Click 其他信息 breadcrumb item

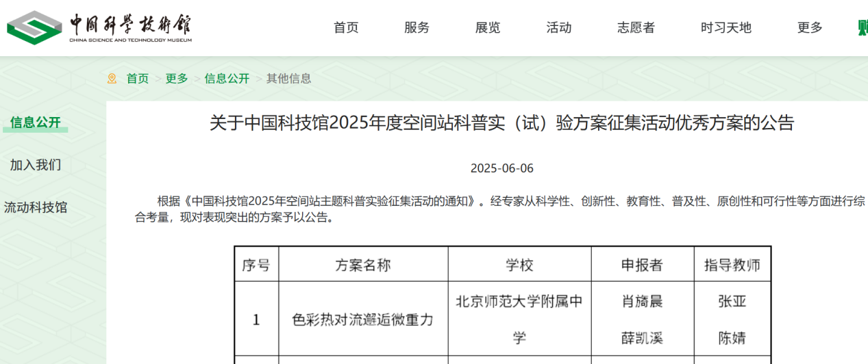click(288, 79)
